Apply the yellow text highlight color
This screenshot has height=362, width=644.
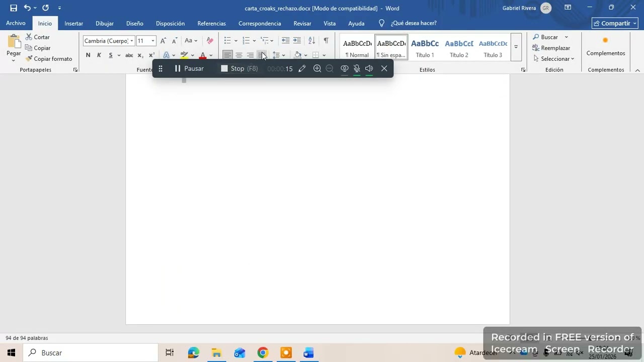184,55
